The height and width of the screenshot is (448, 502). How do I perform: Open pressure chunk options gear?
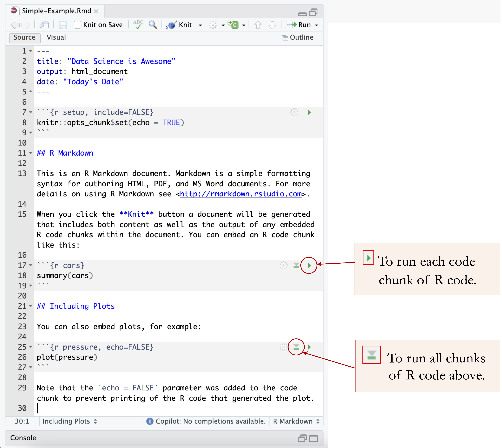[284, 347]
